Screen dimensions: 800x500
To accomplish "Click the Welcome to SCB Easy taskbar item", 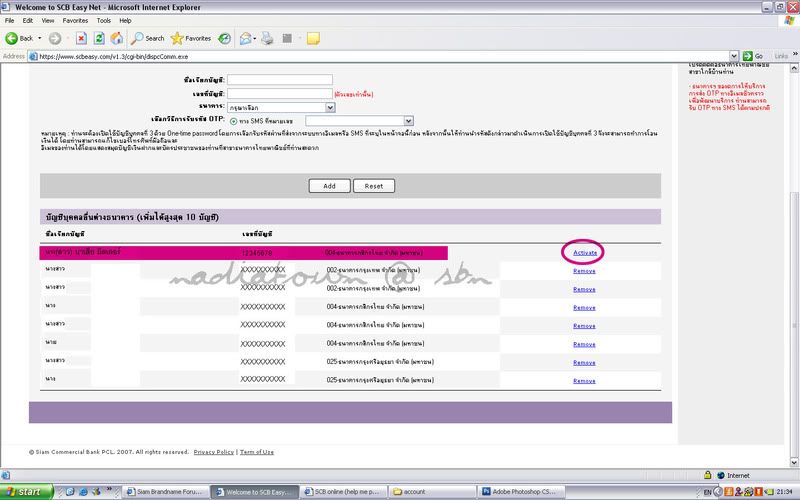I will (x=255, y=492).
